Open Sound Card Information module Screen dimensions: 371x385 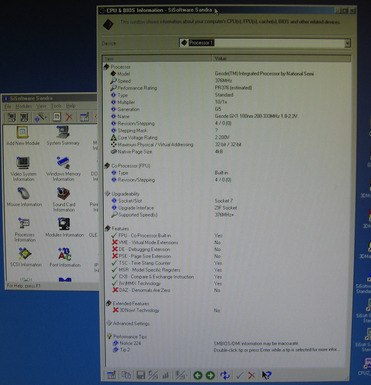pos(64,199)
